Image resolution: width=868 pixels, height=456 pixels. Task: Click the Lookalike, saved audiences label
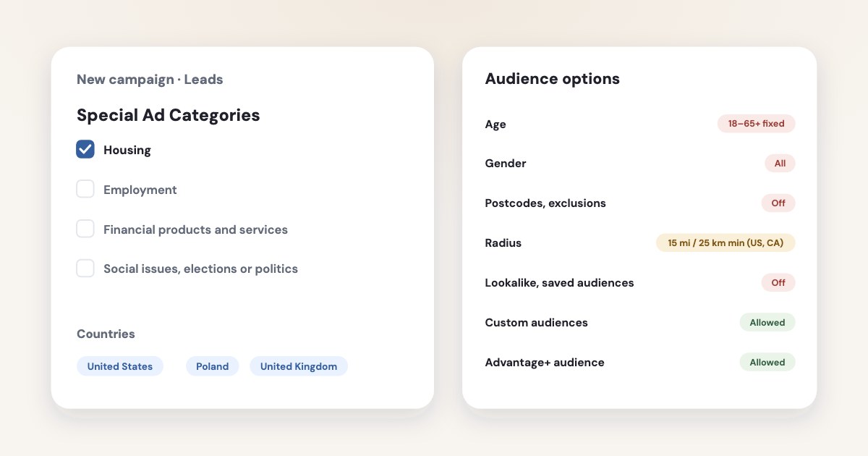pyautogui.click(x=559, y=283)
